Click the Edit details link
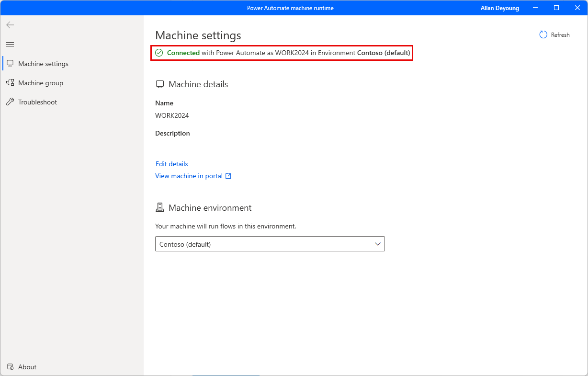 coord(171,164)
